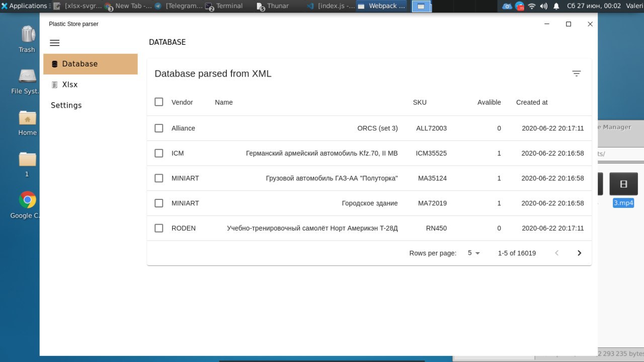Click the 'ICM35525' SKU cell

pos(431,153)
